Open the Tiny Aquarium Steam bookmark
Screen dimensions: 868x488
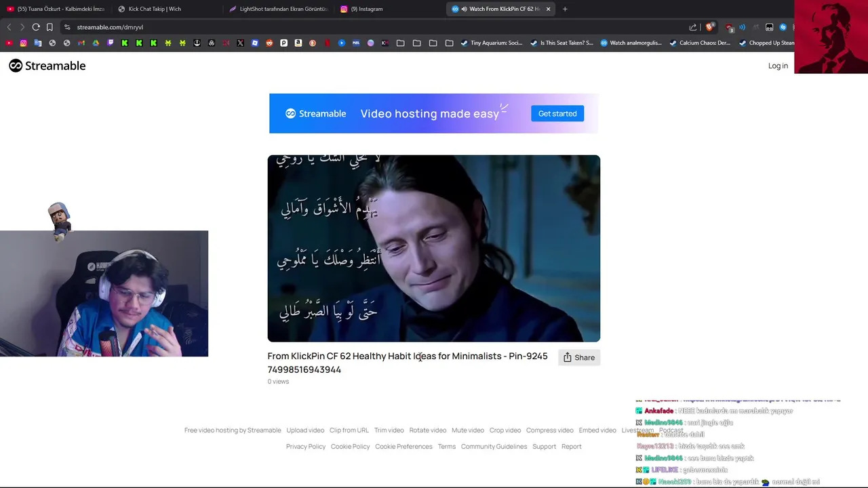pyautogui.click(x=492, y=43)
